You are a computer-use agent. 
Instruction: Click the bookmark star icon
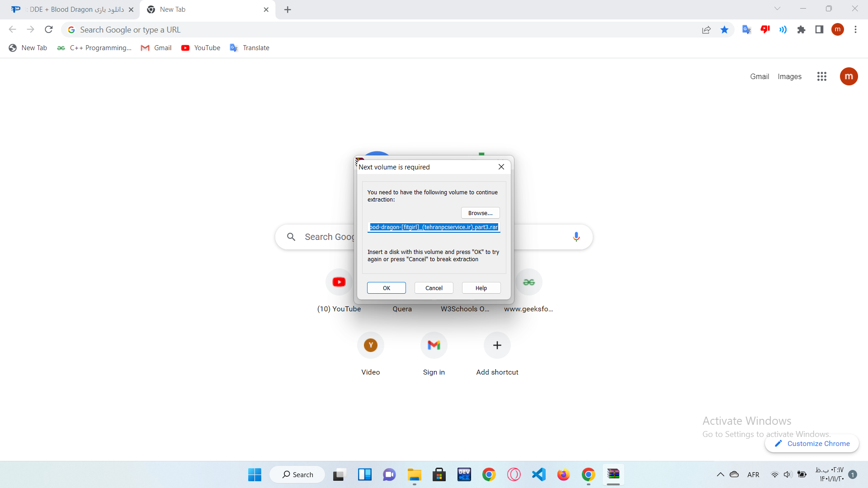pyautogui.click(x=724, y=30)
